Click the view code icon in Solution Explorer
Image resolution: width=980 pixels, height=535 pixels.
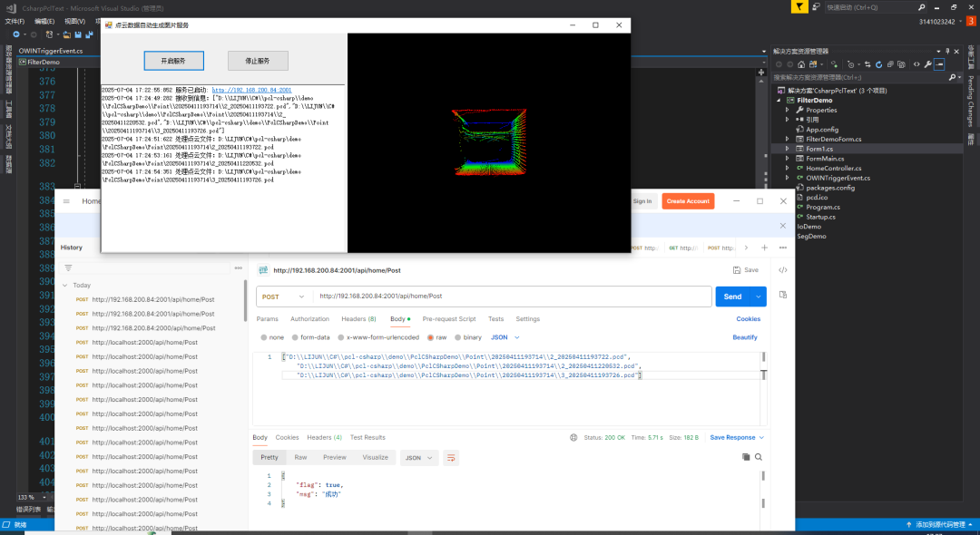(916, 64)
